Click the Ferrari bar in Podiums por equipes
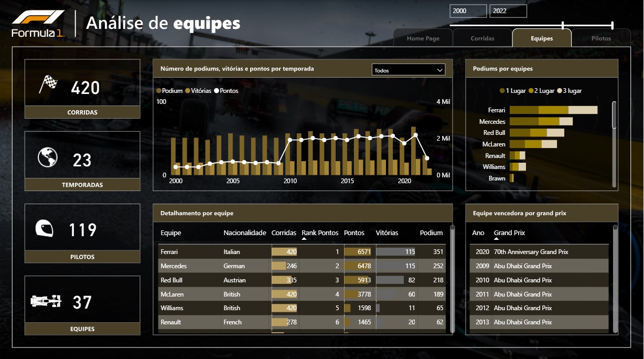 [553, 110]
